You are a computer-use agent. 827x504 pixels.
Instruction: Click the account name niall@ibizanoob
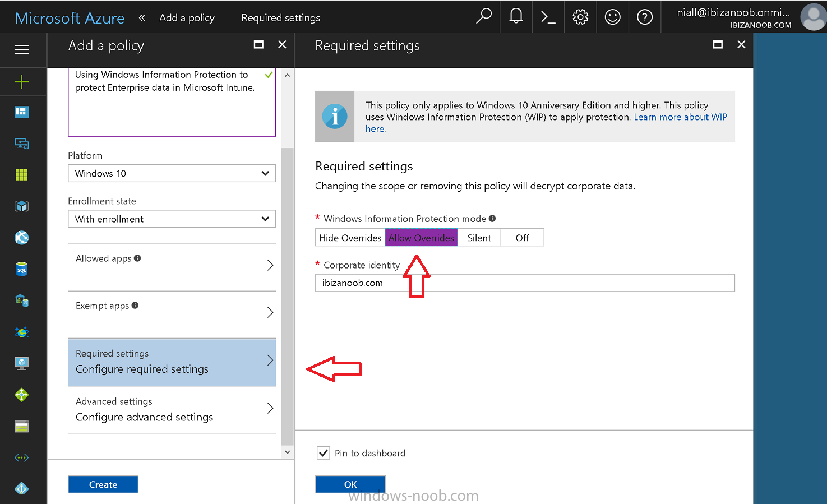point(733,12)
